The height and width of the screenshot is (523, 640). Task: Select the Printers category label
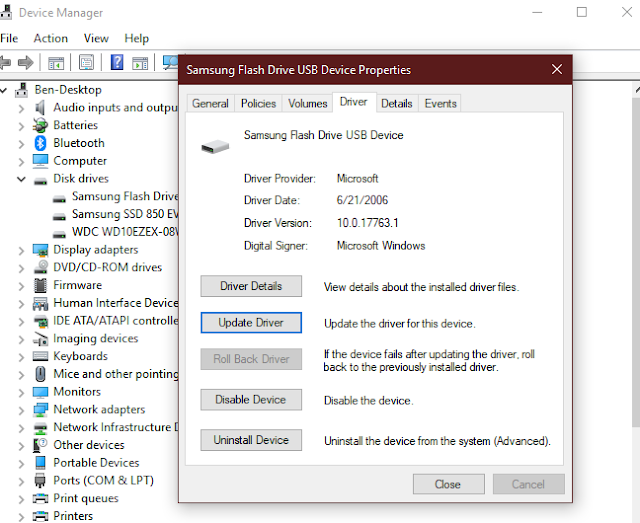(x=73, y=516)
